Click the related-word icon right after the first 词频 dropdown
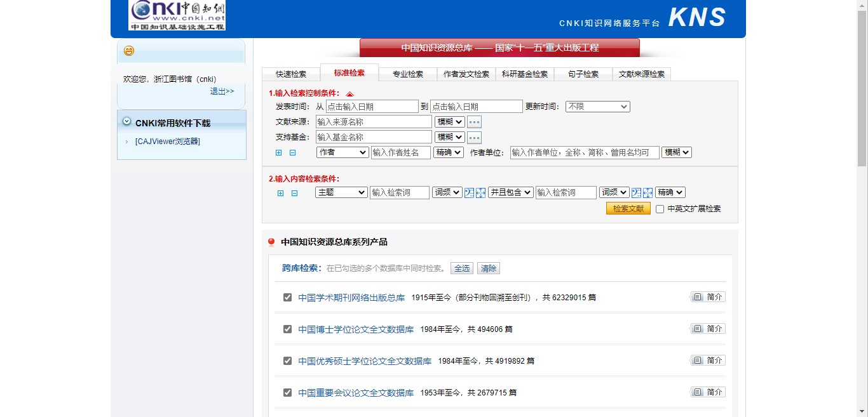 point(469,193)
